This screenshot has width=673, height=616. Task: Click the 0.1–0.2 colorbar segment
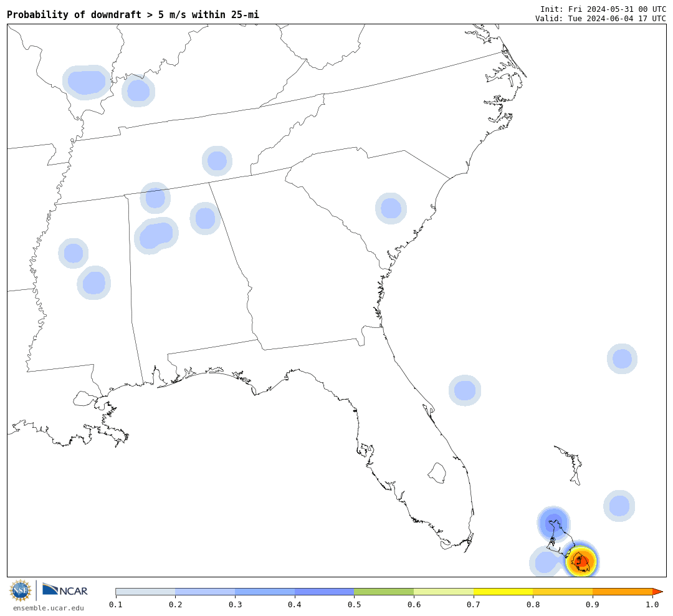(145, 592)
